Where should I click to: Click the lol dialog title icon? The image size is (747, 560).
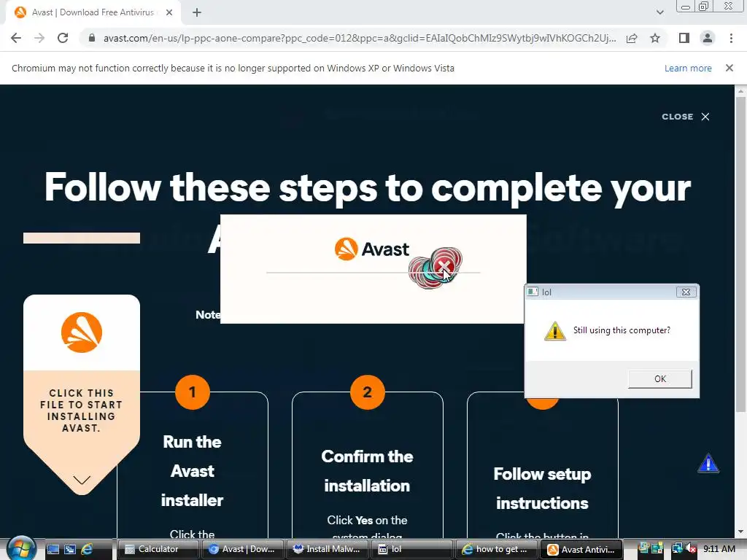pyautogui.click(x=533, y=292)
